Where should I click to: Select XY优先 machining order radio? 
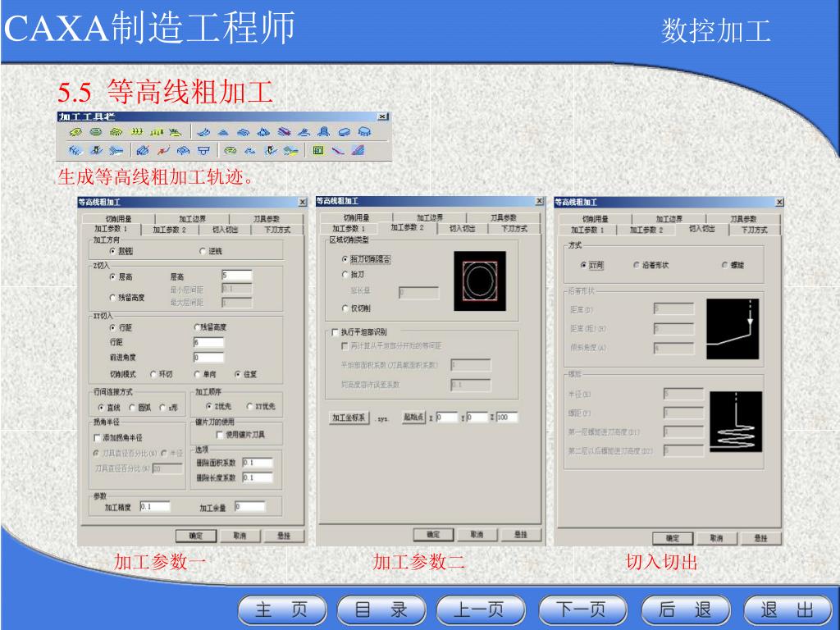coord(249,407)
